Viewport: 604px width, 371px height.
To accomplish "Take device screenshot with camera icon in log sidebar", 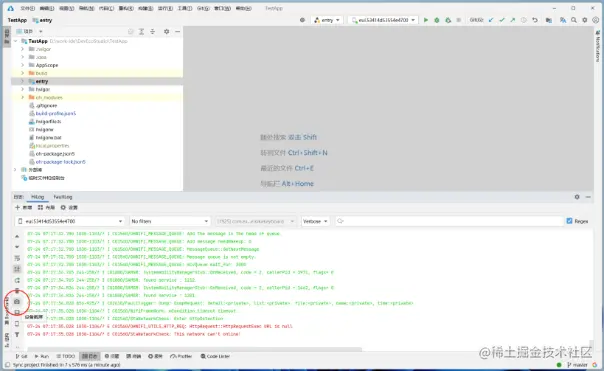I will pos(17,302).
